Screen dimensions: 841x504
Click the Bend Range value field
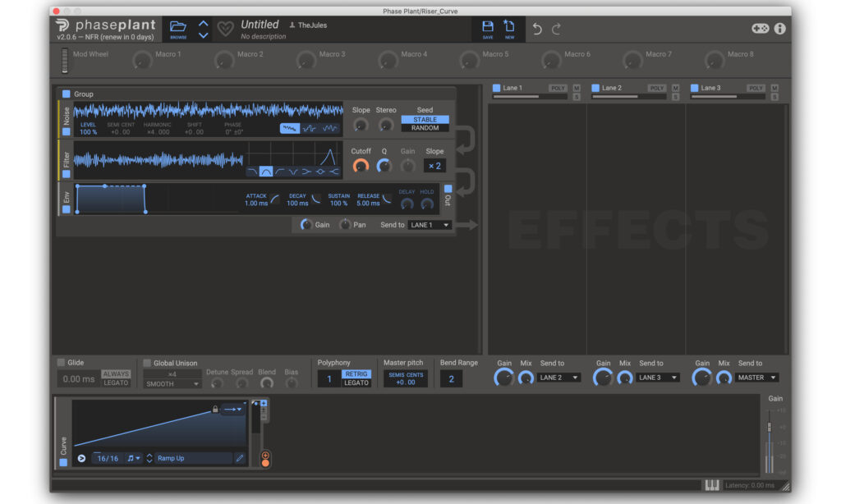[451, 379]
